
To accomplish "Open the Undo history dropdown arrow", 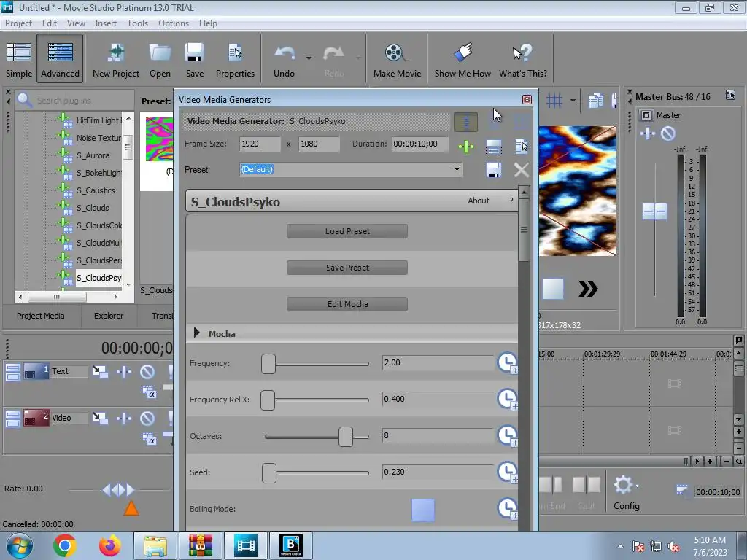I will (x=309, y=58).
